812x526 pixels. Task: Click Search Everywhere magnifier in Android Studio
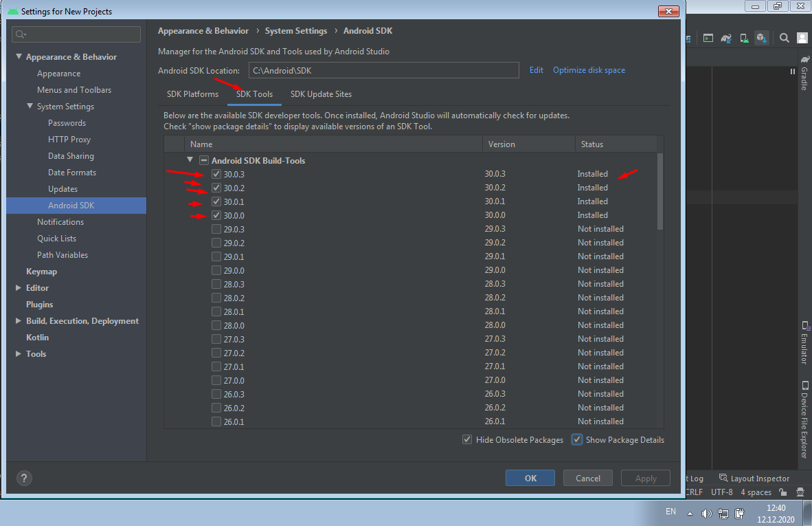pyautogui.click(x=784, y=38)
